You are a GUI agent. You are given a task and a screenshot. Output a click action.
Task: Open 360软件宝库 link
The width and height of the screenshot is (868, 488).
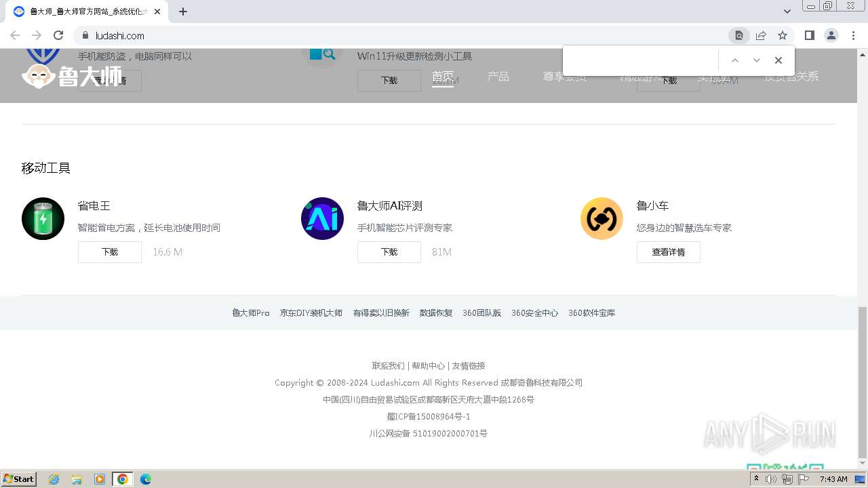pos(592,313)
